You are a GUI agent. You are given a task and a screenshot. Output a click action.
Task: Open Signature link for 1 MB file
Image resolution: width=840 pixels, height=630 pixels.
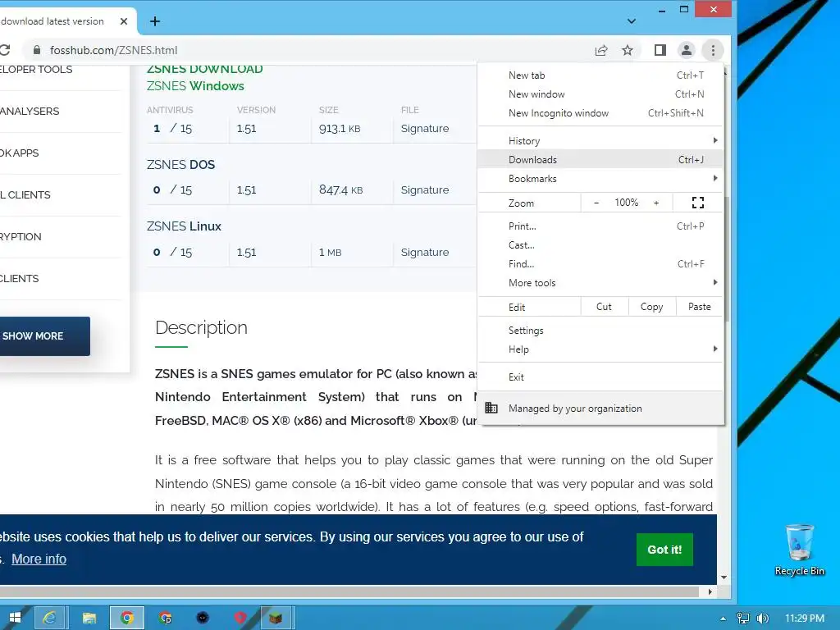point(425,252)
